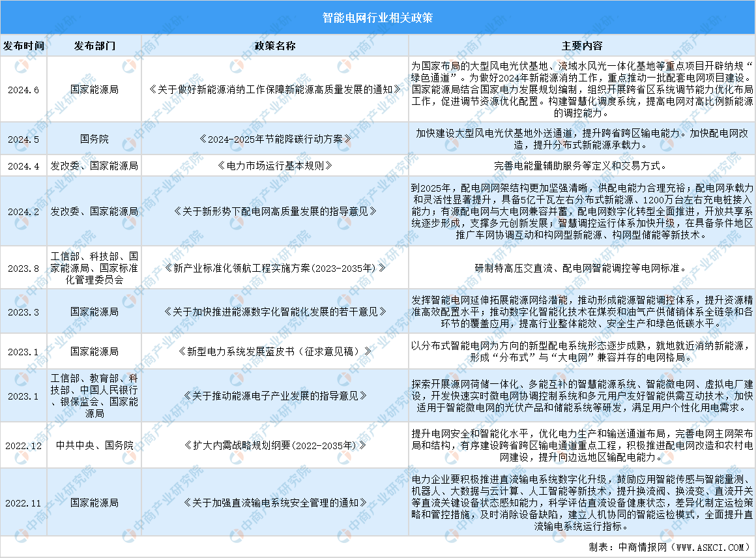The width and height of the screenshot is (756, 558).
Task: Select policy "《关于加强直流输电系统安全管理的通知》"
Action: pos(275,503)
